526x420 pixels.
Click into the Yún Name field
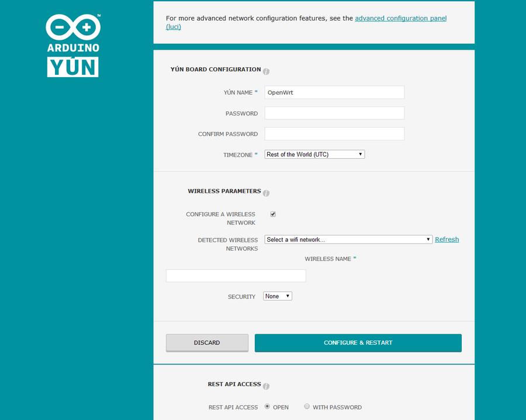(334, 92)
